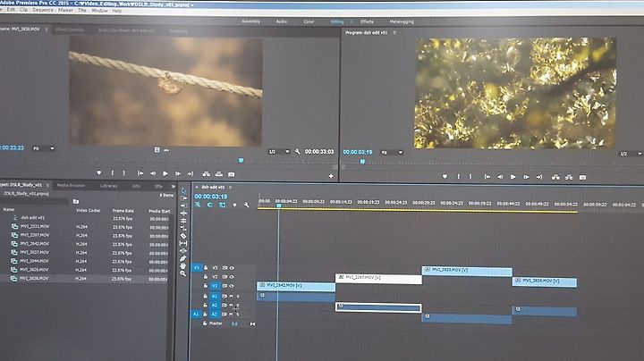The height and width of the screenshot is (361, 644).
Task: Open the Source panel menu beside MVI_3838.MOV
Action: tap(47, 29)
